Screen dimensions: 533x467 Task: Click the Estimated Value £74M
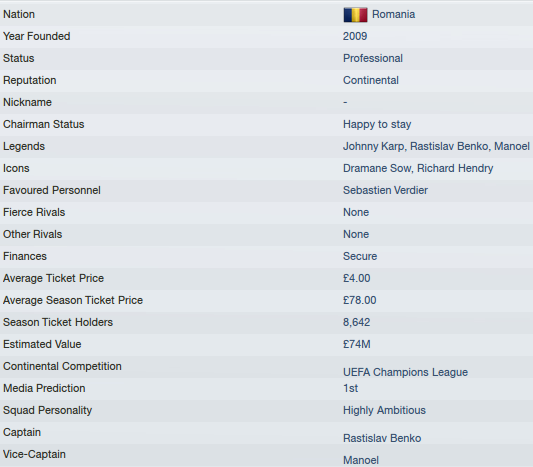(x=357, y=344)
